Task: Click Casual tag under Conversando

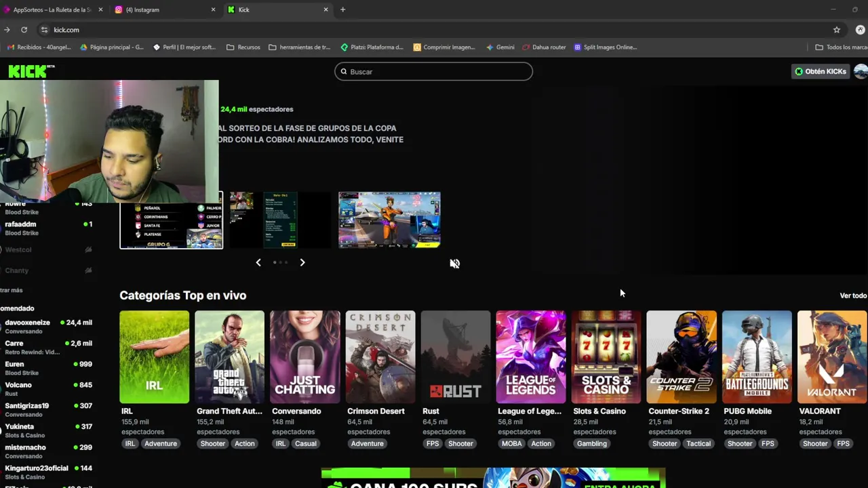Action: click(x=305, y=444)
